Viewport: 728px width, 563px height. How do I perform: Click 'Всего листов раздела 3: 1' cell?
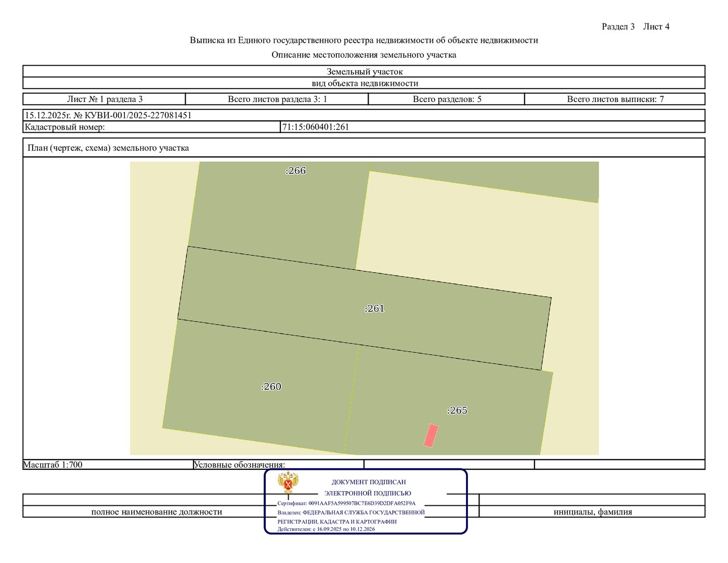coord(277,99)
